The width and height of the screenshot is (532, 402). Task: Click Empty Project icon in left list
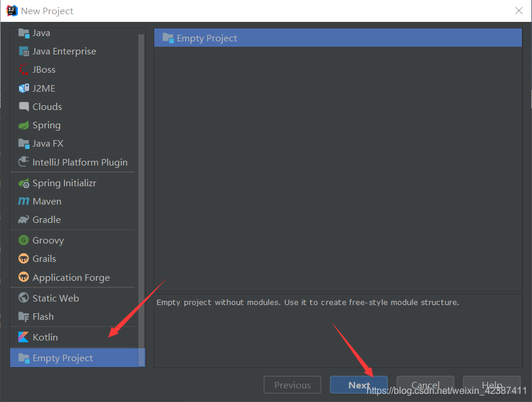[x=24, y=358]
